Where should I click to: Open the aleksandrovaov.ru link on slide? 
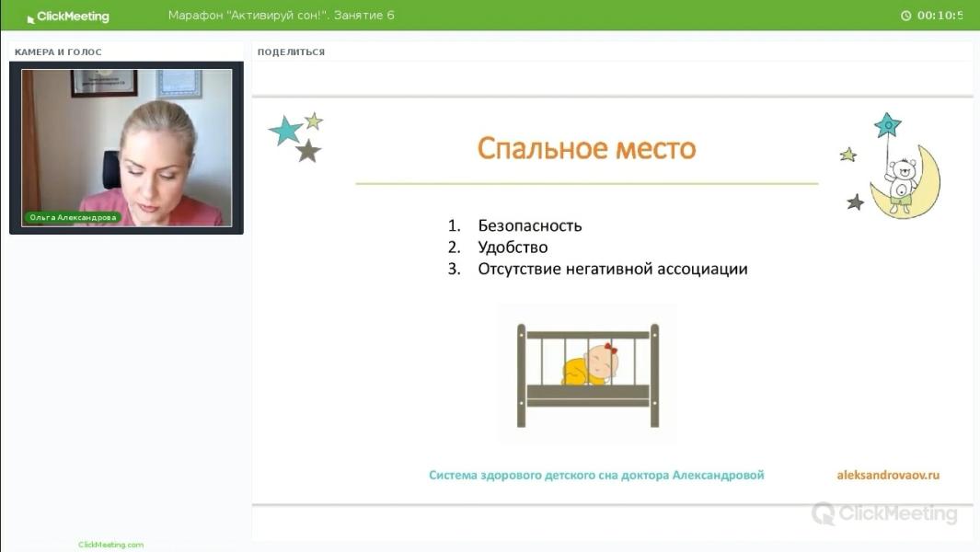click(x=887, y=475)
